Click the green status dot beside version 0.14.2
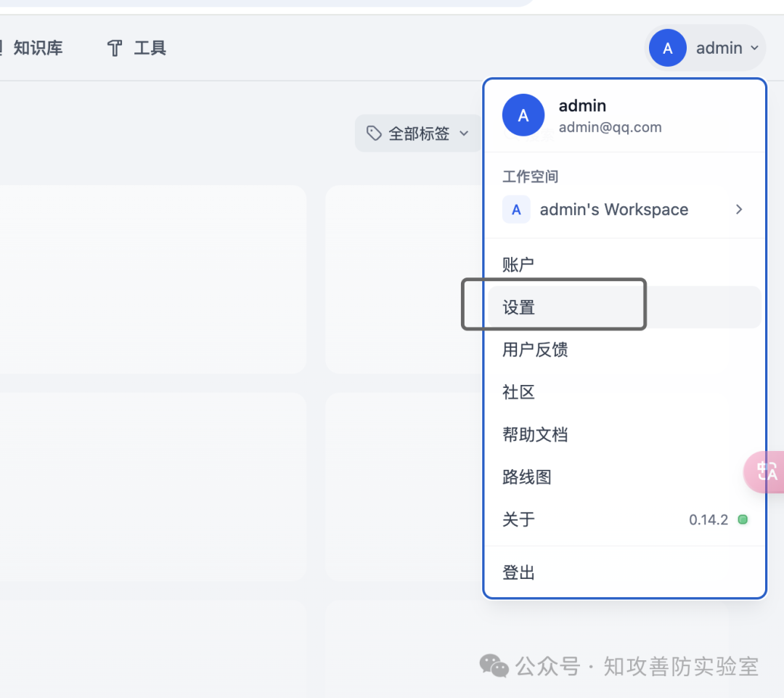The height and width of the screenshot is (698, 784). (x=743, y=519)
